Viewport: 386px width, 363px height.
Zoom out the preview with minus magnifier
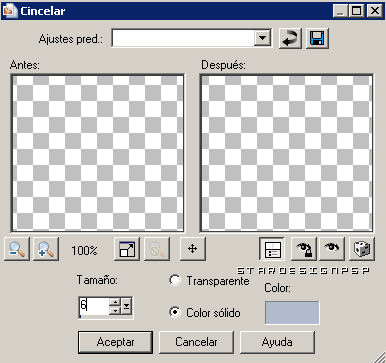17,249
